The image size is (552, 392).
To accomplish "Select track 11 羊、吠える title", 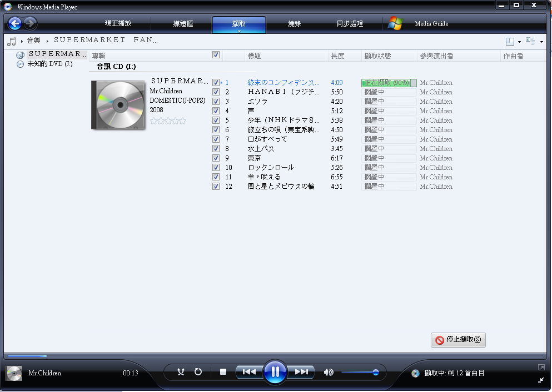I will click(x=264, y=177).
